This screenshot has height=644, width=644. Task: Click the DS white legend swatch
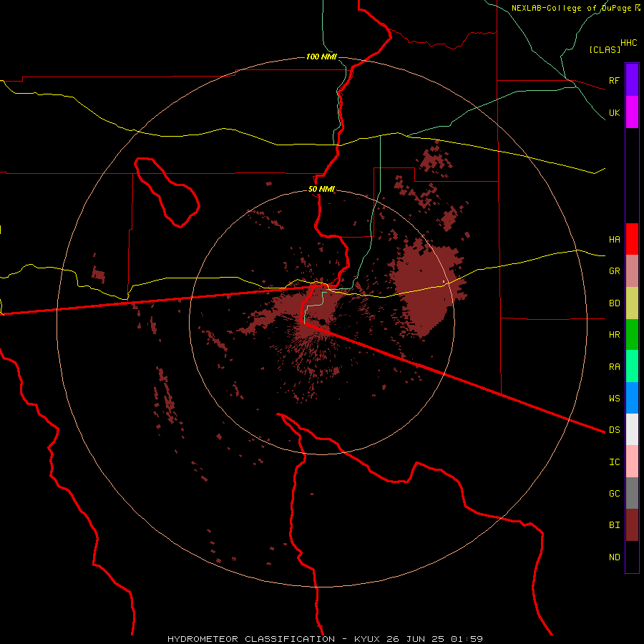(632, 429)
